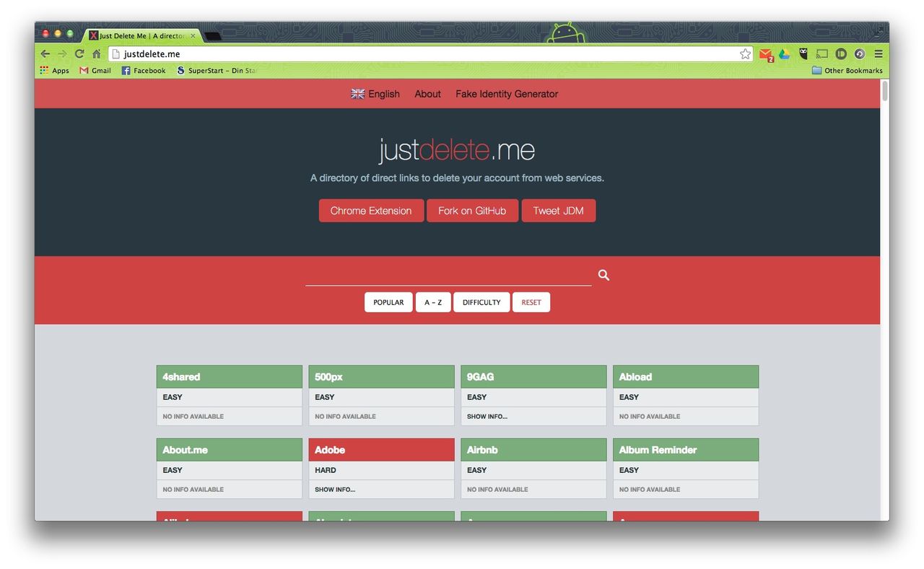This screenshot has width=924, height=569.
Task: Reload the page with the refresh icon
Action: coord(79,54)
